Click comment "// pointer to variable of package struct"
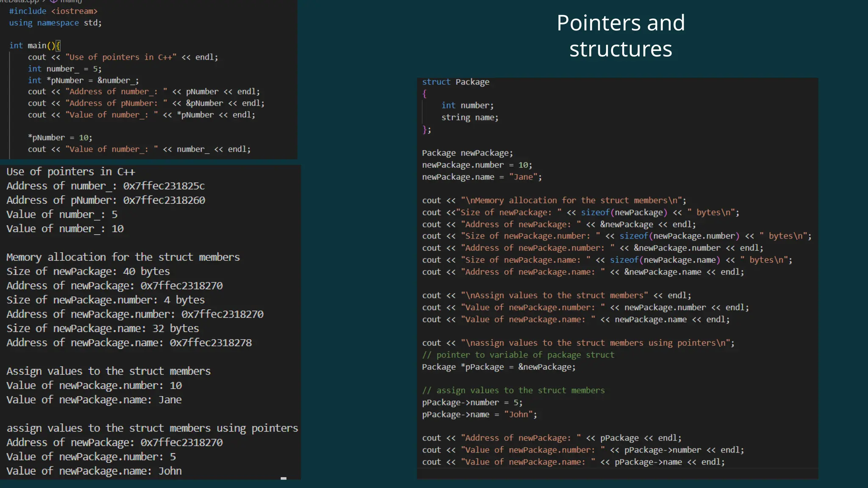The height and width of the screenshot is (488, 868). coord(518,355)
